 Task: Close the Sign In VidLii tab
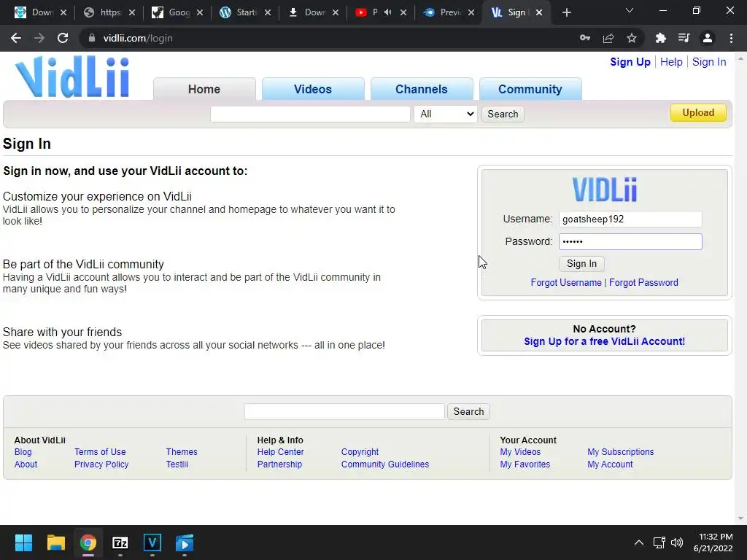[x=539, y=12]
